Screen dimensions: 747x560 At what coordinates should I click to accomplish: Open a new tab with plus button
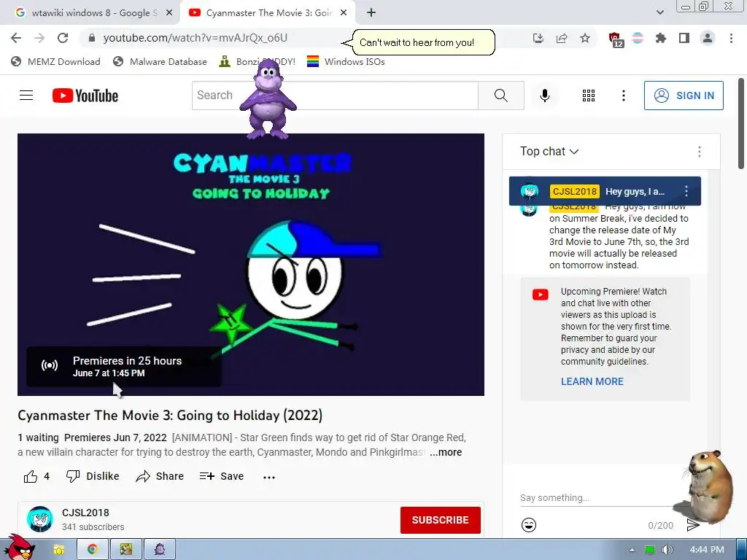[371, 13]
